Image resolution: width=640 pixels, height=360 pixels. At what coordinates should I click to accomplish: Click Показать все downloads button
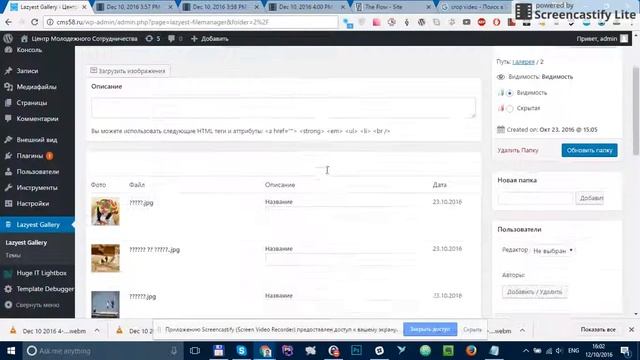coord(598,329)
